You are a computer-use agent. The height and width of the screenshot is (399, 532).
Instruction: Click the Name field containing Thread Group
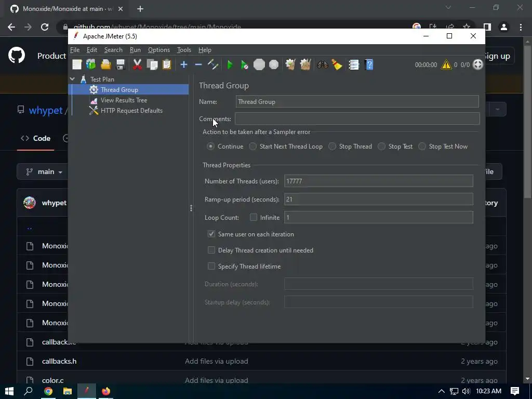pyautogui.click(x=357, y=101)
